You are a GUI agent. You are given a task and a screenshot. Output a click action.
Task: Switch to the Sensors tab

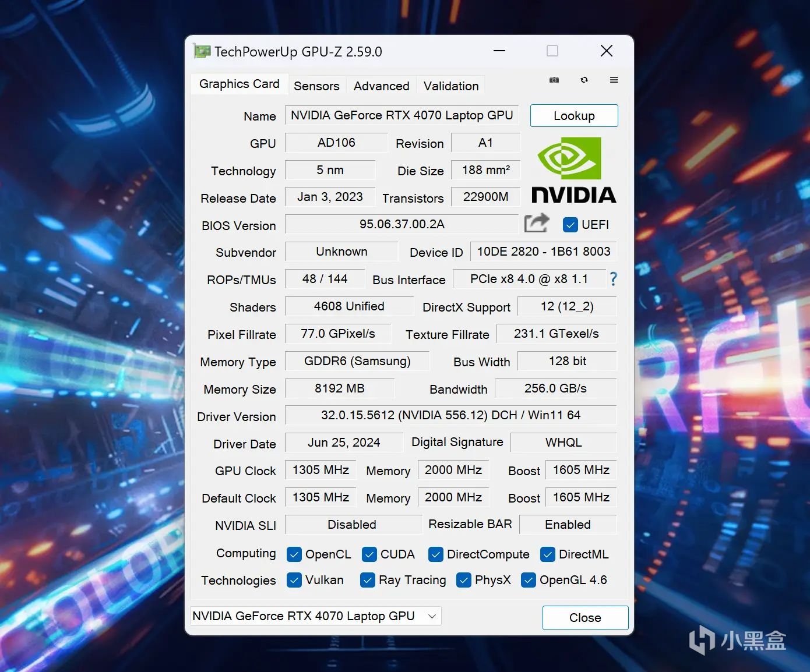click(x=316, y=86)
